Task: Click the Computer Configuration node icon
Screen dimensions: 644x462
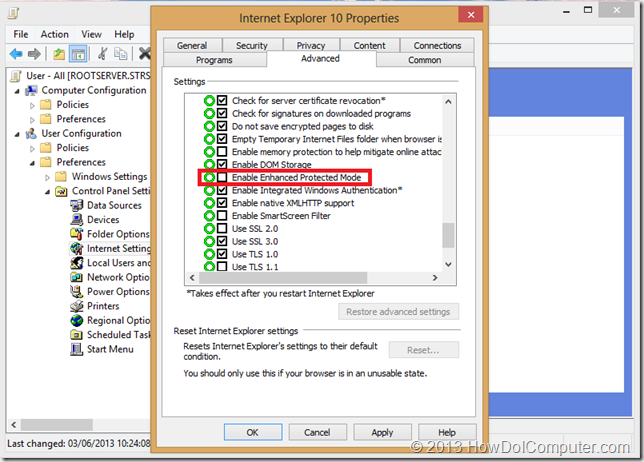Action: click(x=32, y=90)
